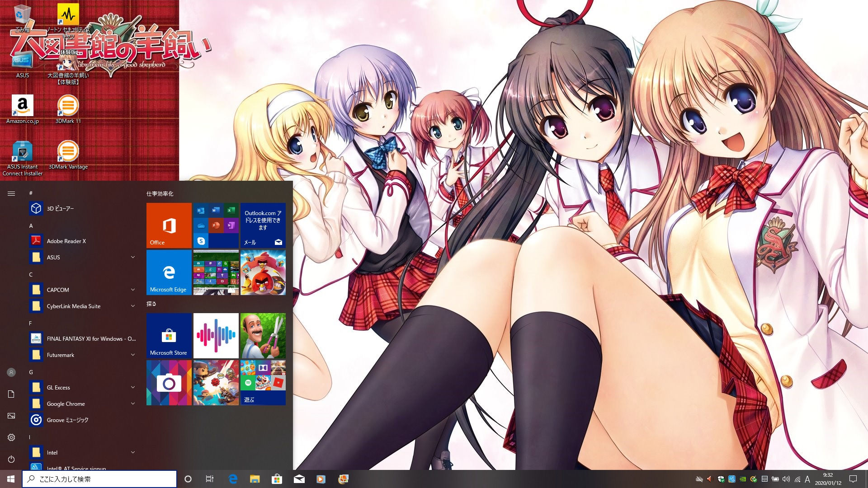Open Documents from the Start sidebar
Image resolution: width=868 pixels, height=488 pixels.
click(11, 394)
